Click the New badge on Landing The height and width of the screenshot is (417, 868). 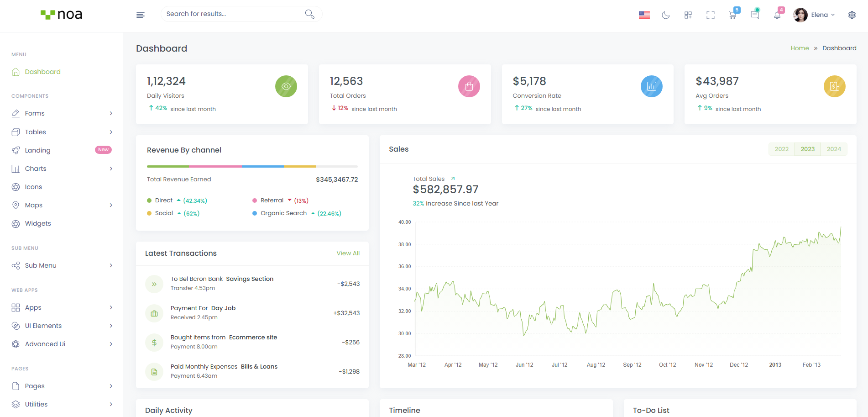(103, 150)
